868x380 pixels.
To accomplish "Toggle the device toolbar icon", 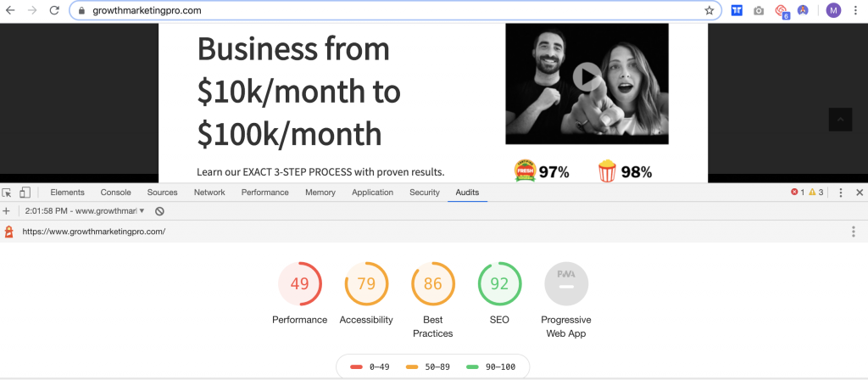I will tap(25, 193).
